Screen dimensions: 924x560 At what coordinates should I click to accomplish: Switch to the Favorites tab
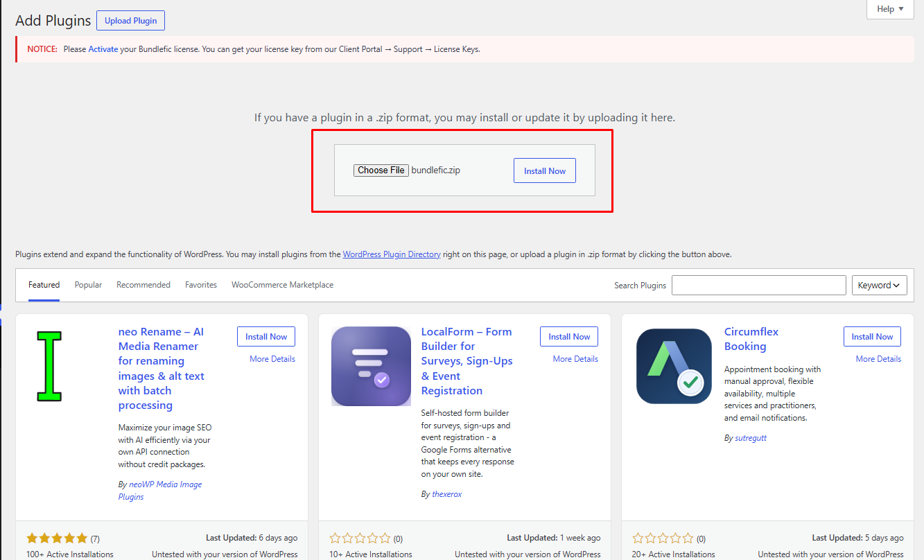pyautogui.click(x=201, y=285)
